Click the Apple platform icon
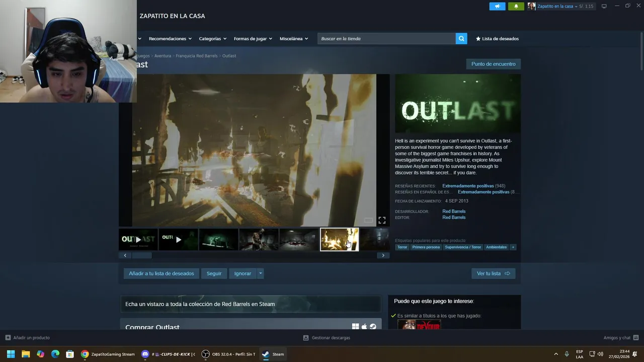 pyautogui.click(x=364, y=326)
